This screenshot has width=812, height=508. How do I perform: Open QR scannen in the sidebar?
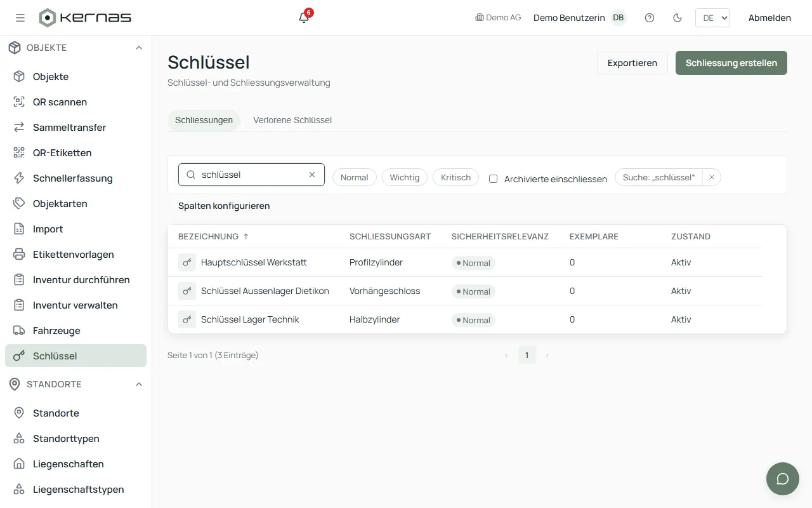pyautogui.click(x=75, y=102)
